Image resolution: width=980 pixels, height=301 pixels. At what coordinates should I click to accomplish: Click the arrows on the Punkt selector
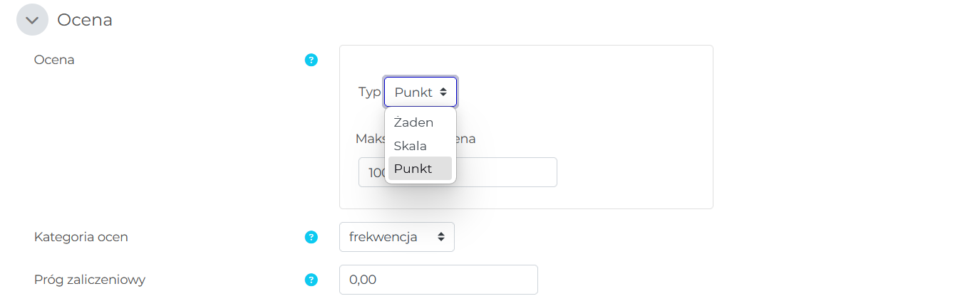pyautogui.click(x=443, y=92)
